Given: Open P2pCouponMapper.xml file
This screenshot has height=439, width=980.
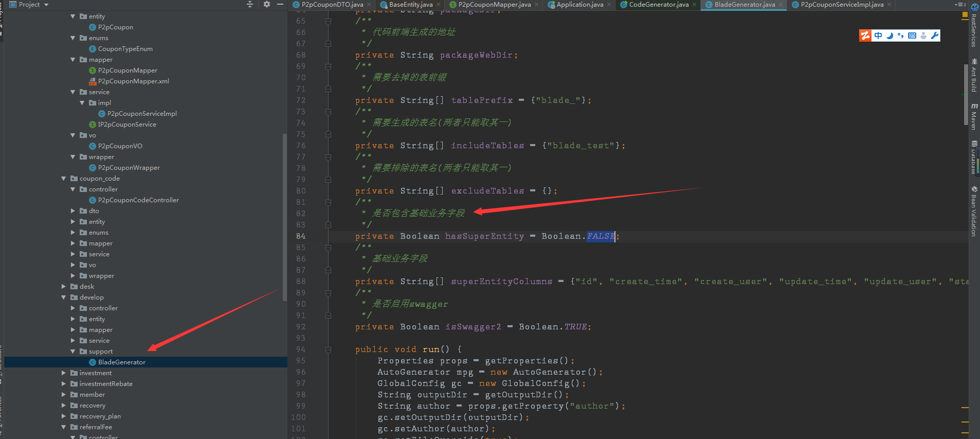Looking at the screenshot, I should click(x=134, y=81).
